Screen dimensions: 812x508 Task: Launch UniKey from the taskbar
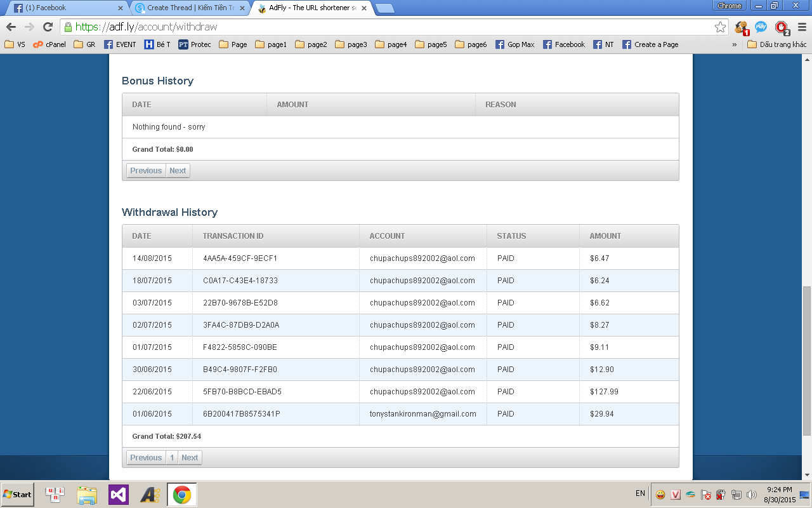point(56,495)
